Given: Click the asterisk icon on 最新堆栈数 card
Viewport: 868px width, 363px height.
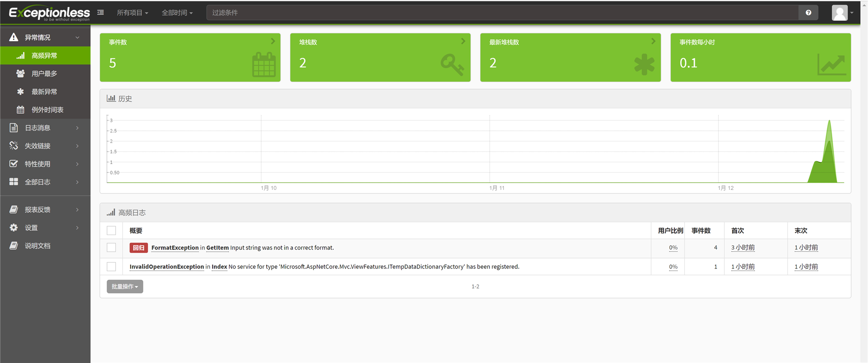Looking at the screenshot, I should [644, 65].
